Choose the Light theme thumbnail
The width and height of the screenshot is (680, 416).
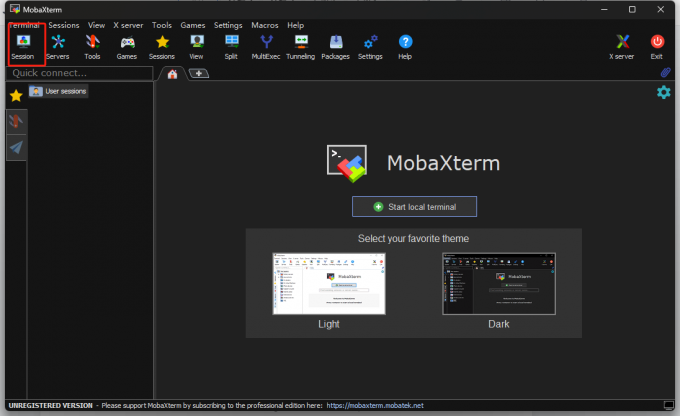pos(329,284)
